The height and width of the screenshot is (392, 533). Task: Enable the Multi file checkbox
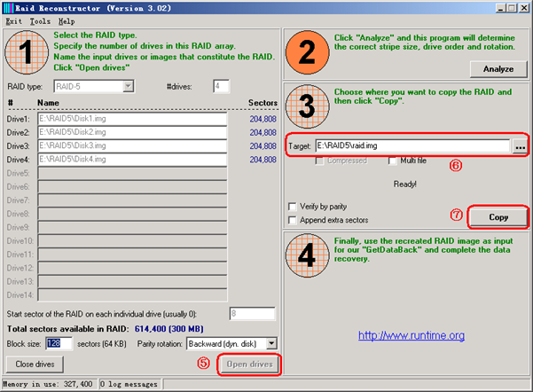pos(392,161)
